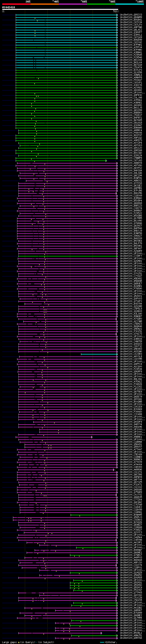Select the UniRef100_Q6L4C2 label
146x644 pixels.
pos(131,30)
